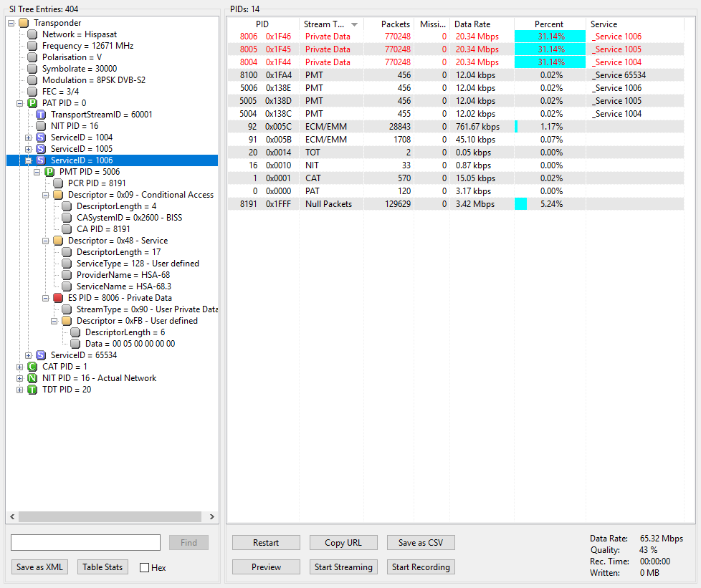Click the grey icon beside Polarisation = V

pos(32,57)
